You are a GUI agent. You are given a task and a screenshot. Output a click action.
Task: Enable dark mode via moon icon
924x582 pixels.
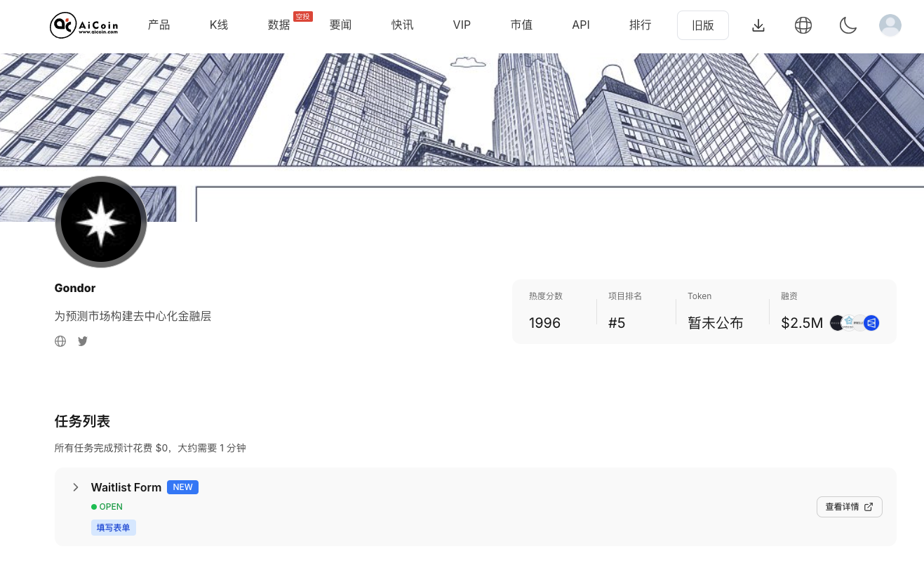click(x=848, y=25)
